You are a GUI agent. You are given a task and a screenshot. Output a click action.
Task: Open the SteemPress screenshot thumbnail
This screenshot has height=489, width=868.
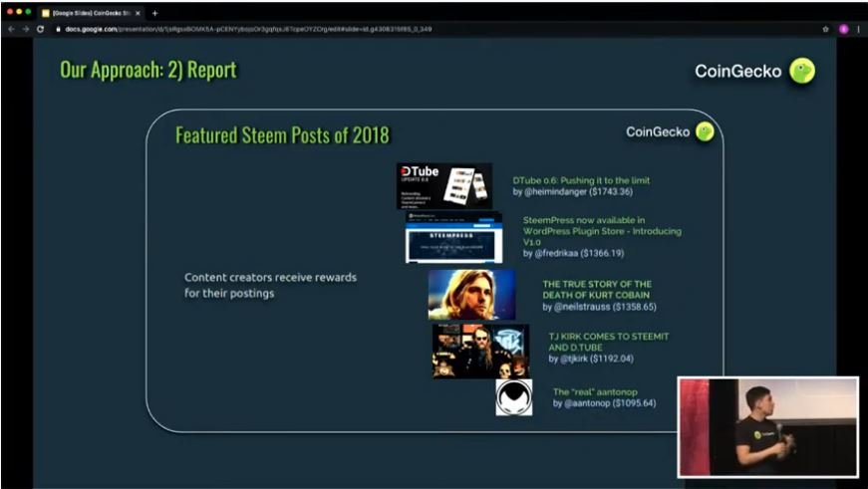pos(453,237)
